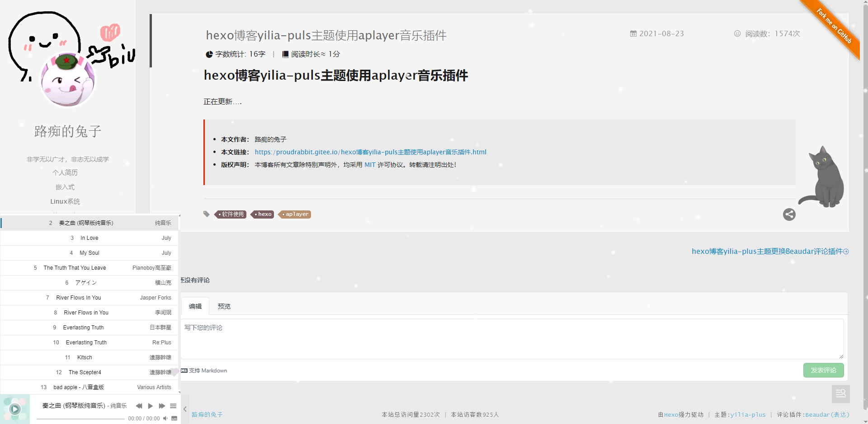
Task: Seek on the music progress bar
Action: (x=80, y=419)
